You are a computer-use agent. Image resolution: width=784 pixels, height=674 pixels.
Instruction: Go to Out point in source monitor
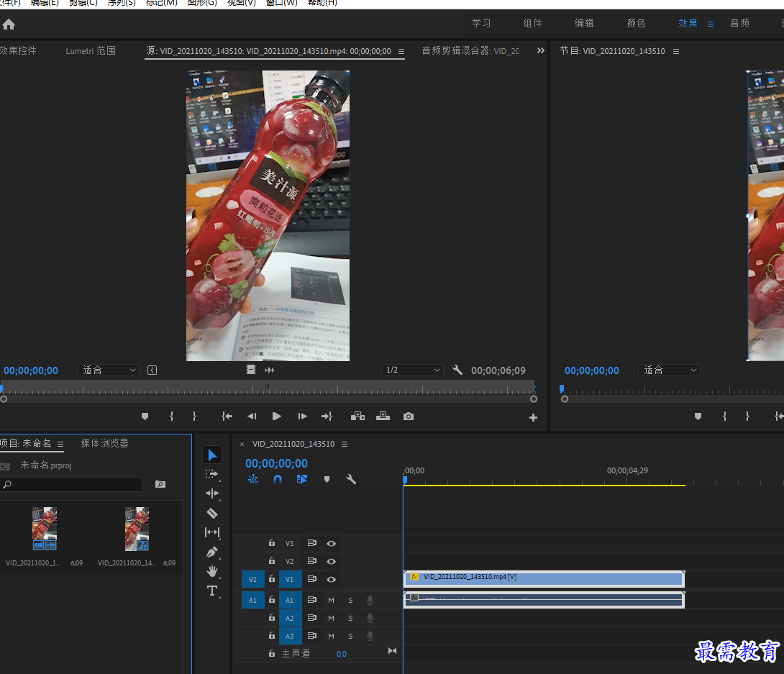327,416
